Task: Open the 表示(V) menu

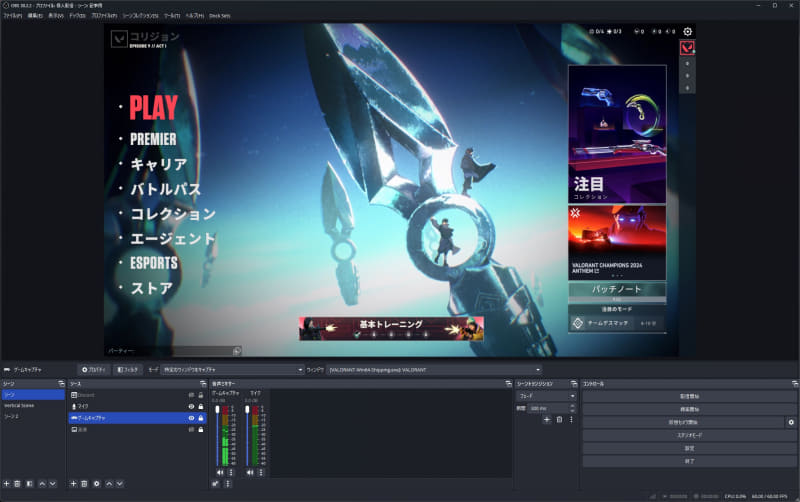Action: pos(56,16)
